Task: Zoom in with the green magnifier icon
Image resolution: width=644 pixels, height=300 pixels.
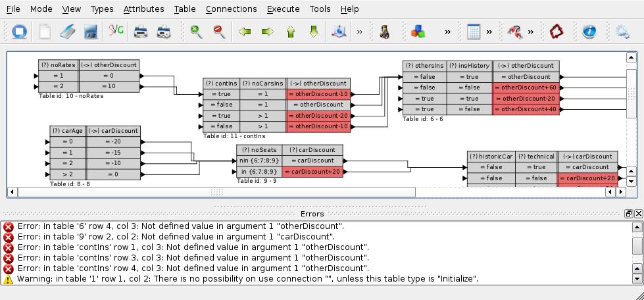Action: (196, 32)
